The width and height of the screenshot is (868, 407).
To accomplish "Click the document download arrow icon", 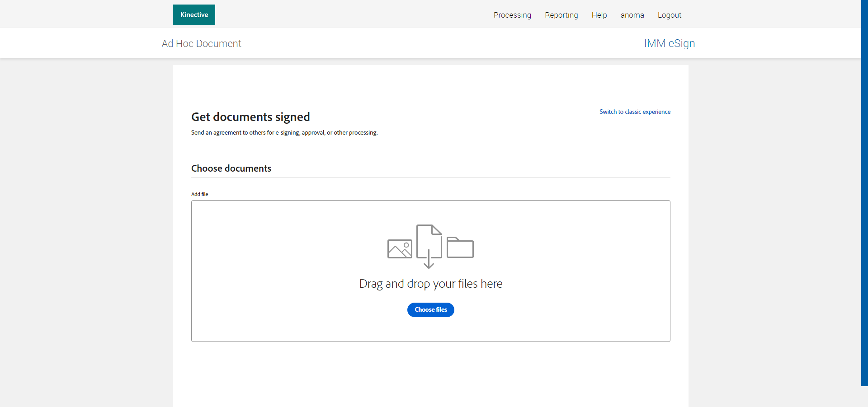I will pyautogui.click(x=429, y=246).
